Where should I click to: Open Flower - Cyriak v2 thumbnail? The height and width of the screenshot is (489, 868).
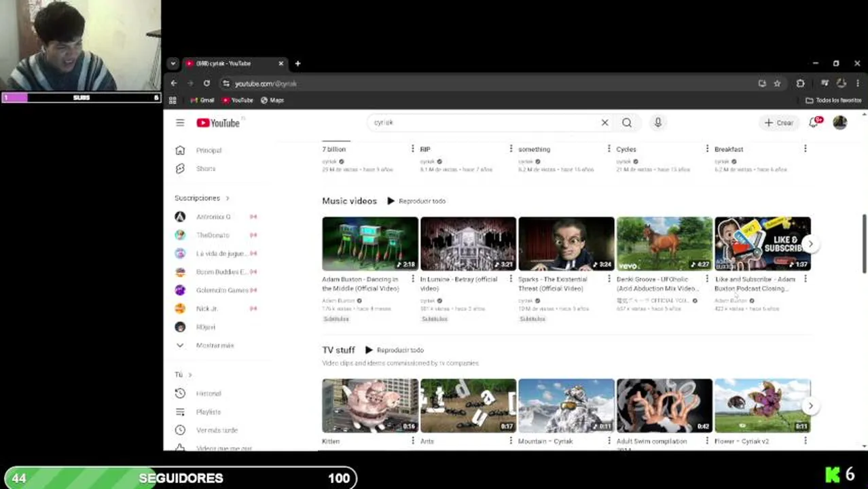pyautogui.click(x=762, y=405)
